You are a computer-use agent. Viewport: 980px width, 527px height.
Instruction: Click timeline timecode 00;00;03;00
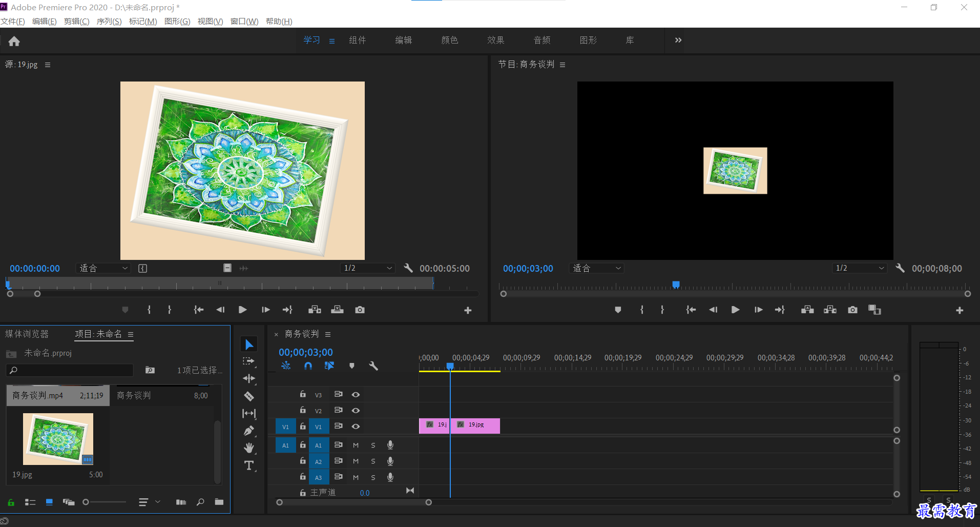(x=306, y=352)
